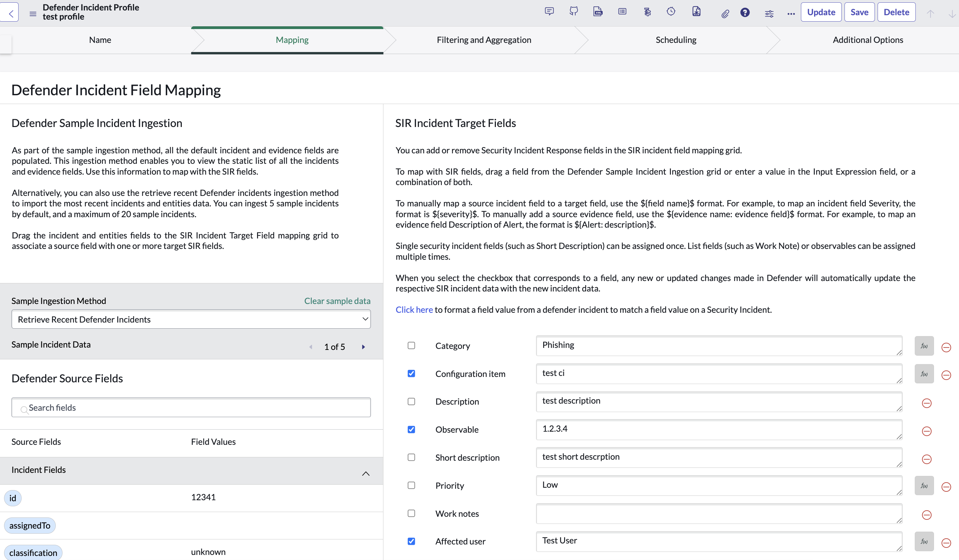This screenshot has height=560, width=959.
Task: Select the classification source field pill
Action: coord(33,553)
